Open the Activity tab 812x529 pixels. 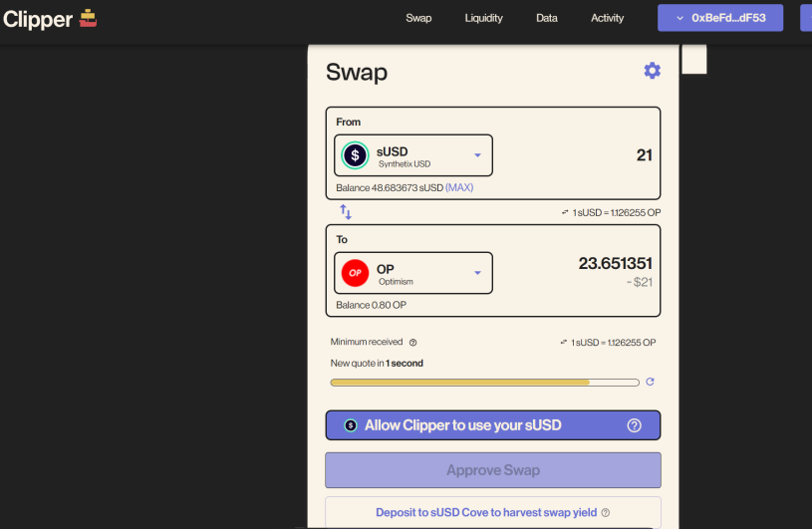[x=607, y=18]
